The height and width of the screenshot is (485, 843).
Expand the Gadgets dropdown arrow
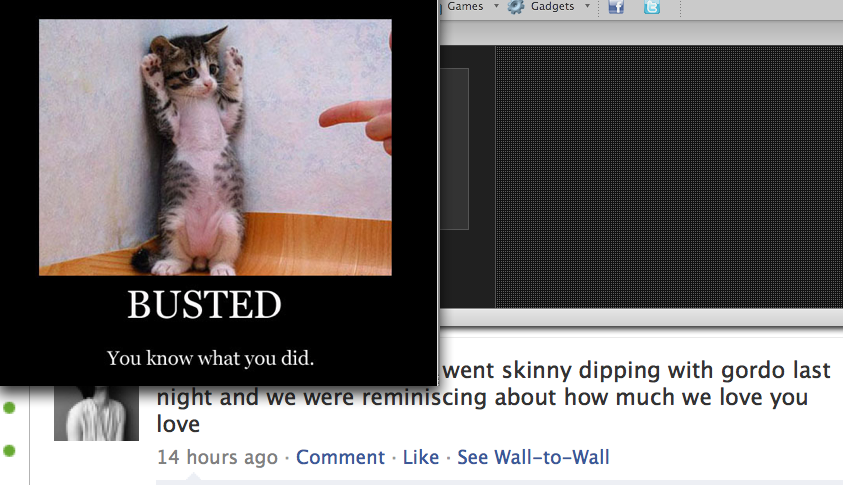587,6
